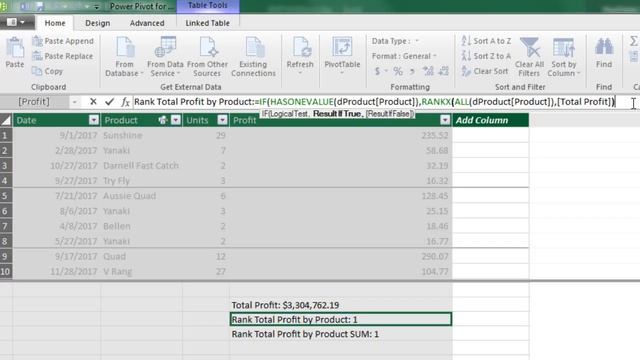Switch to the Linked Table tab
Image resolution: width=640 pixels, height=360 pixels.
tap(207, 23)
